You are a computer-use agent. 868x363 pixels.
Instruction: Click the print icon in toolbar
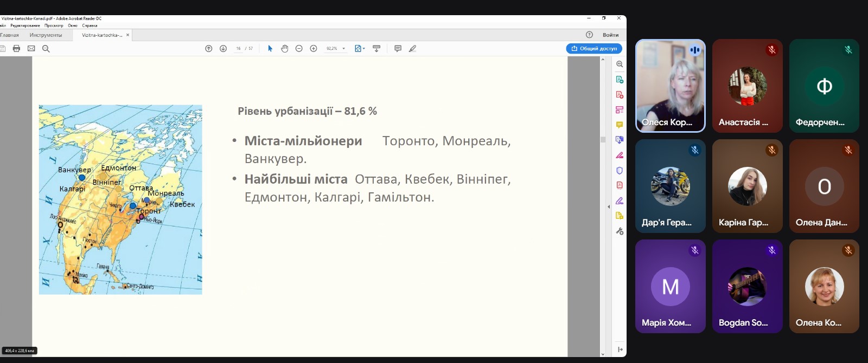click(16, 49)
